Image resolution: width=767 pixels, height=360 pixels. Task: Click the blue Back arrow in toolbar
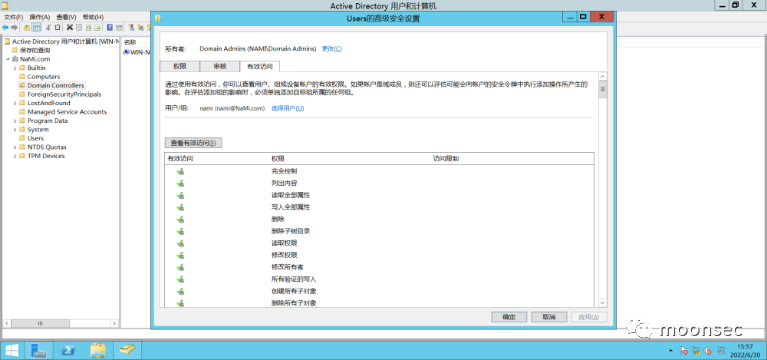pyautogui.click(x=5, y=27)
